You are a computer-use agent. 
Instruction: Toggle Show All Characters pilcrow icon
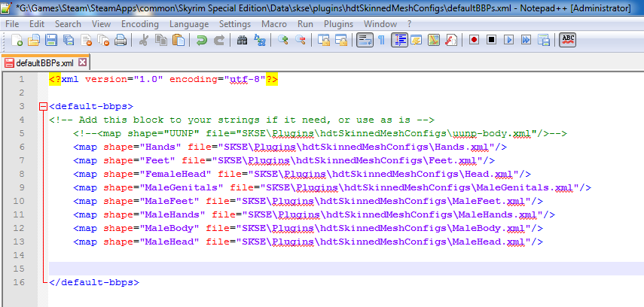tap(382, 40)
